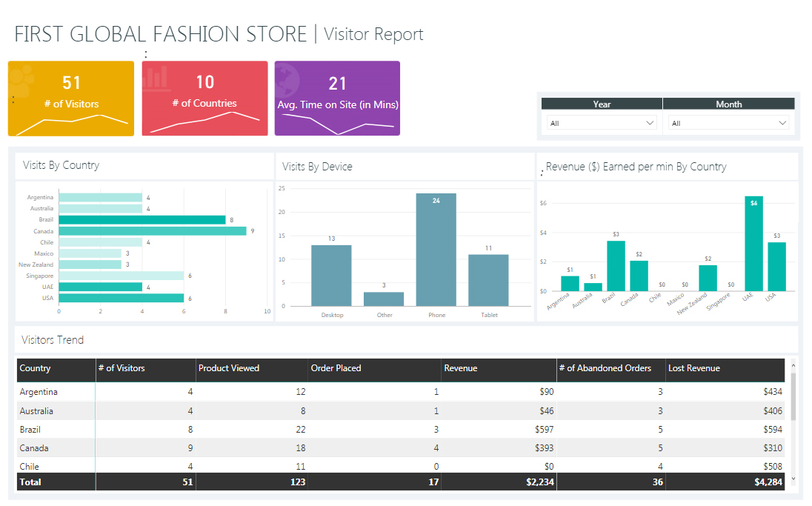Select the red # of Countries card
The image size is (812, 506).
point(204,99)
